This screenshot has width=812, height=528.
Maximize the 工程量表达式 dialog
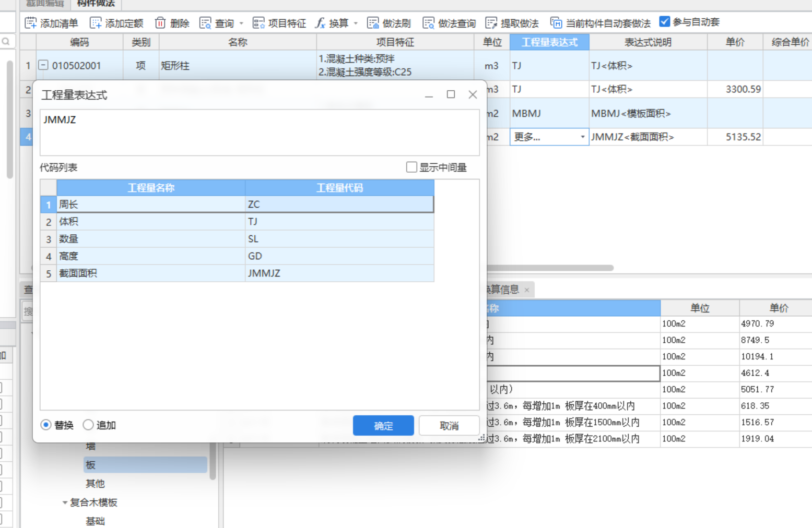(451, 94)
